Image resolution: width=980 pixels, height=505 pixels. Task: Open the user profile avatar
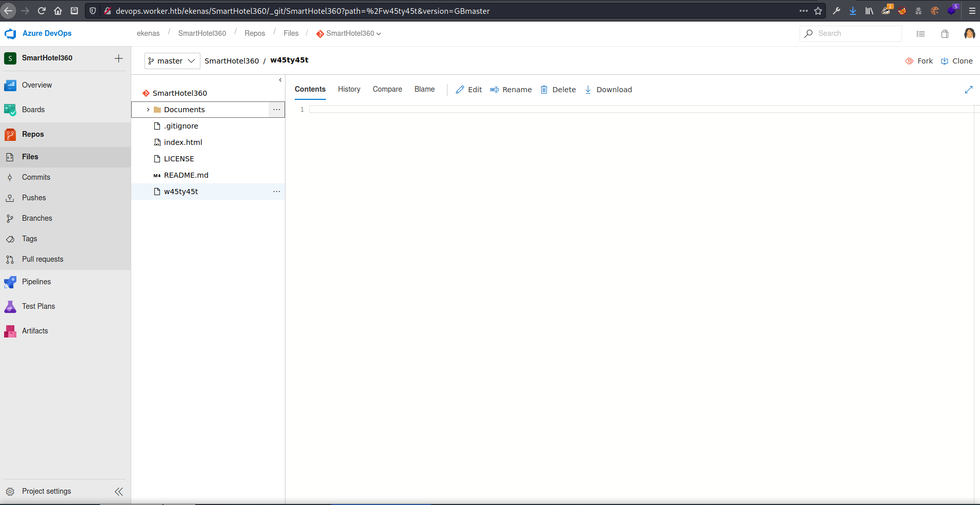pos(969,34)
